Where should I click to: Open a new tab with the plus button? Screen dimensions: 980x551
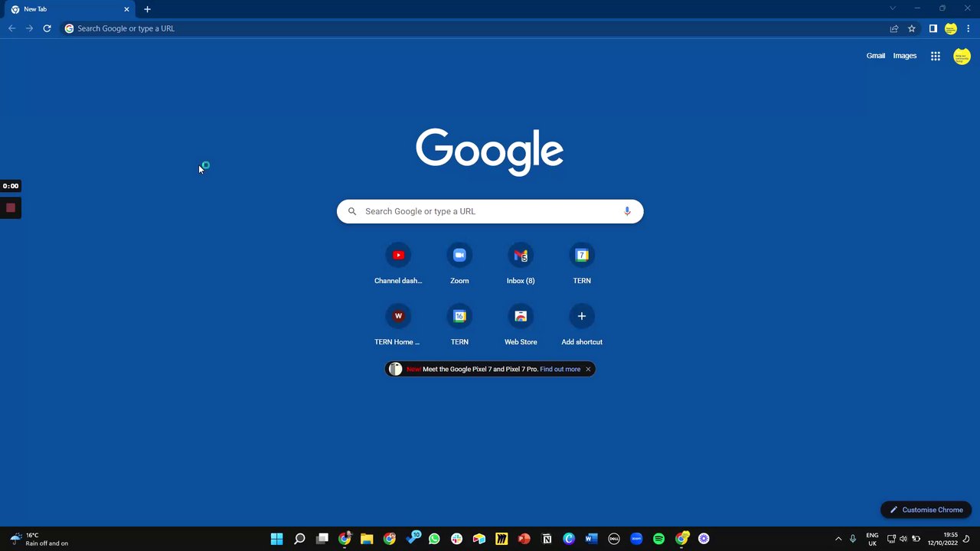[x=147, y=9]
